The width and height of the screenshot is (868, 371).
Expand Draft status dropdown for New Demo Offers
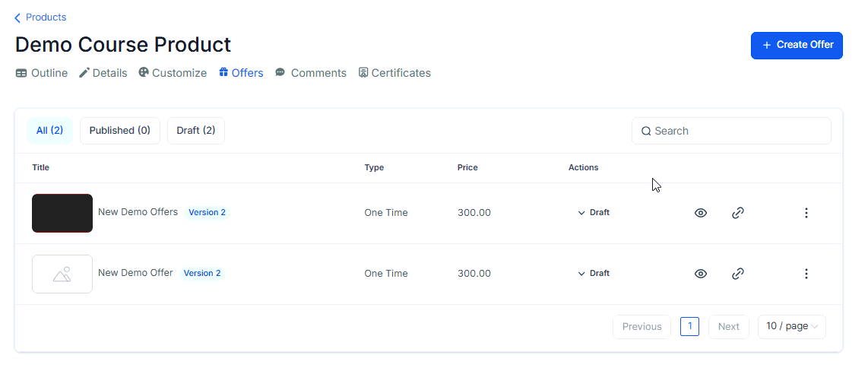click(x=594, y=213)
